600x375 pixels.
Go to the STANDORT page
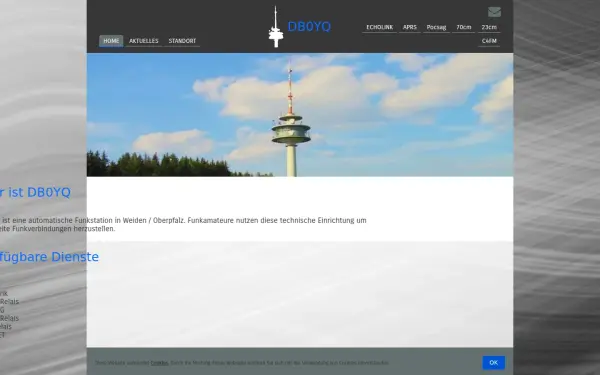182,41
